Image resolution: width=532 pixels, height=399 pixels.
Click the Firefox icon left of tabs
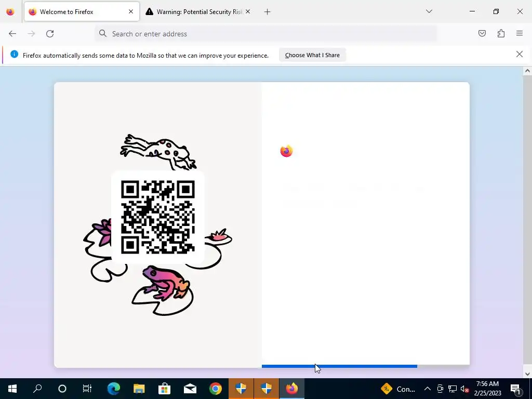(10, 11)
